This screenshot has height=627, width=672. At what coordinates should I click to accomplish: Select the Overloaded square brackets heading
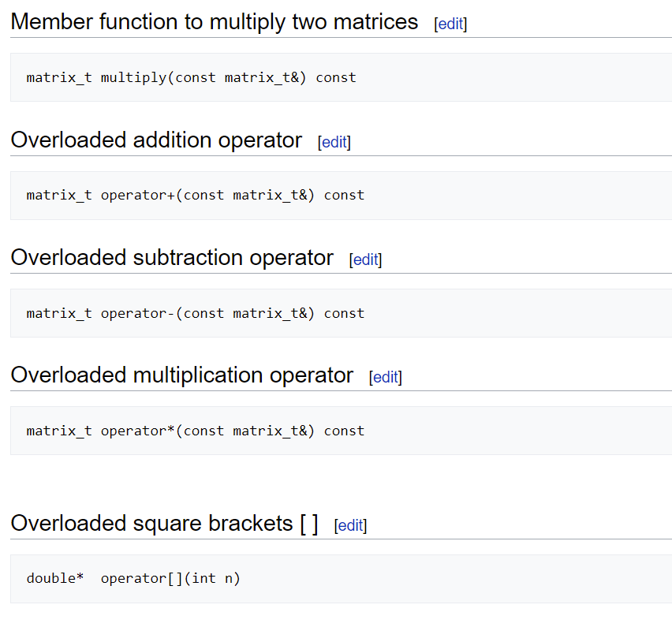tap(162, 523)
